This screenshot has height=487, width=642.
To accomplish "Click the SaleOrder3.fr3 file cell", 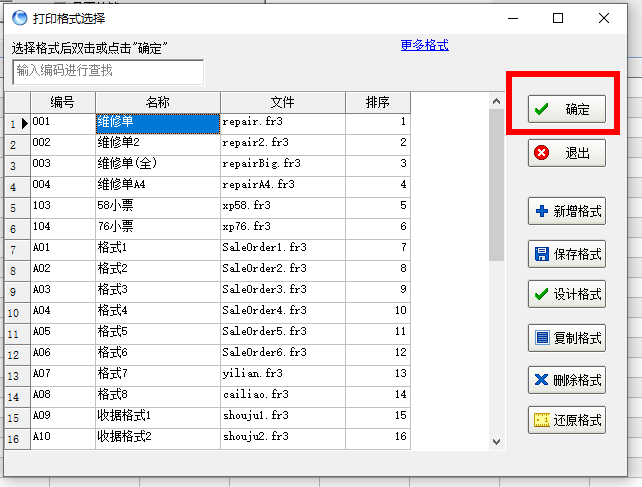I will [283, 292].
